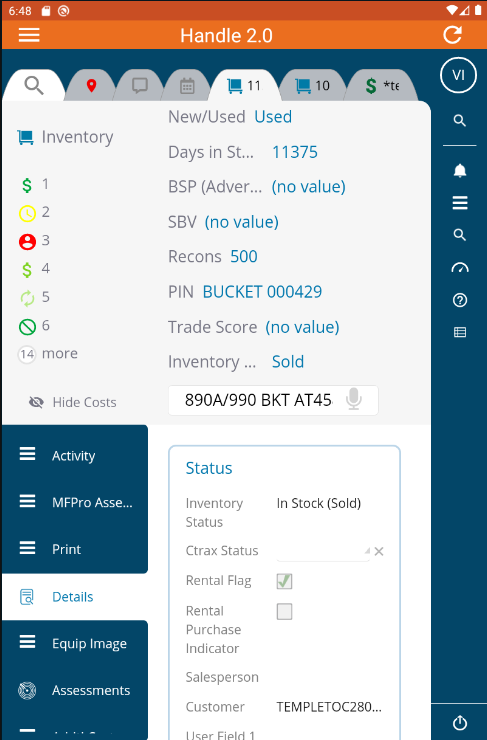
Task: Open the VI user avatar
Action: coord(458,75)
